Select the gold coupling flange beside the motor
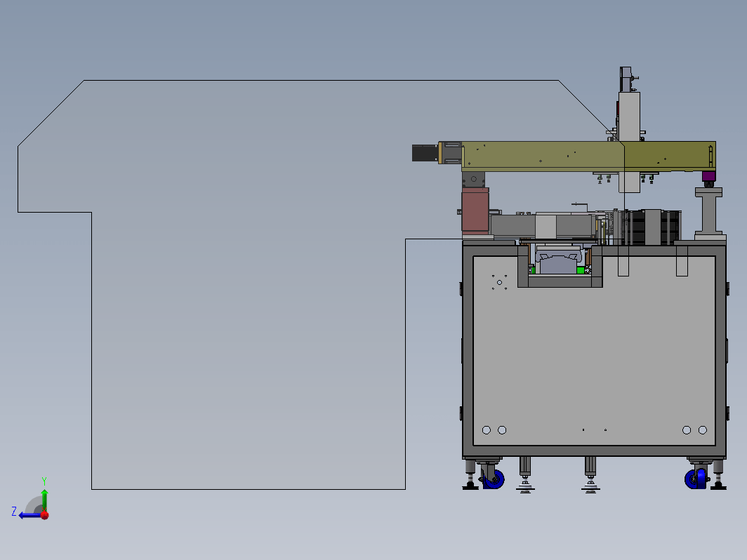Viewport: 747px width, 560px height. (x=440, y=153)
